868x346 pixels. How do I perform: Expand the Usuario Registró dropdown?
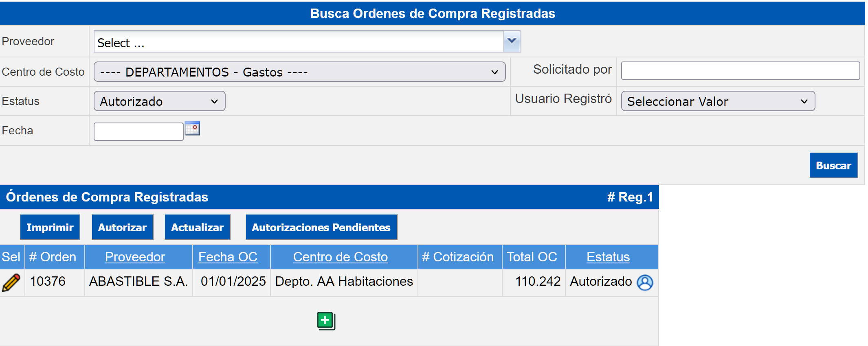click(x=717, y=101)
